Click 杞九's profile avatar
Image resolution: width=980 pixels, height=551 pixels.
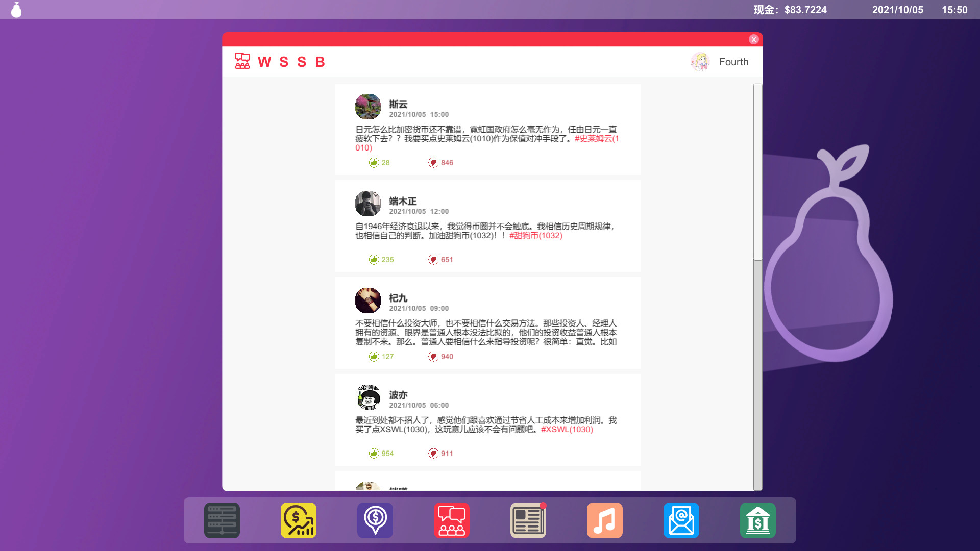coord(368,300)
